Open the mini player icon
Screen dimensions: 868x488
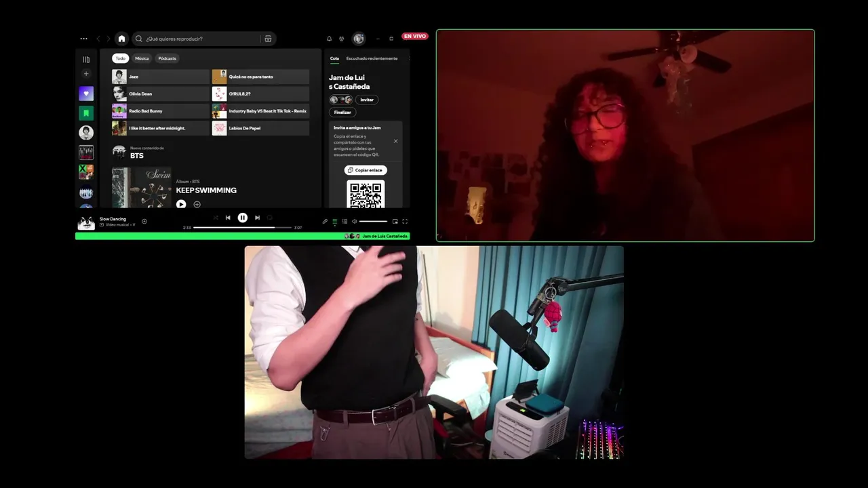coord(395,221)
